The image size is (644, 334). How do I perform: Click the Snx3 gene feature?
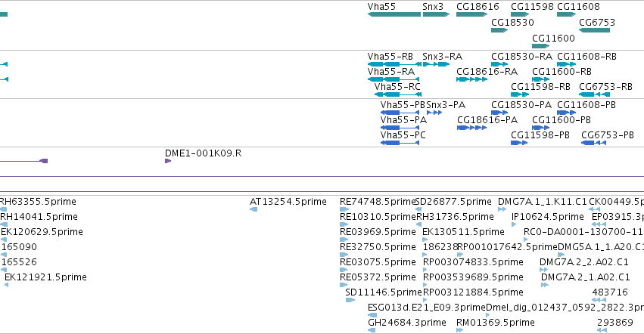point(436,14)
